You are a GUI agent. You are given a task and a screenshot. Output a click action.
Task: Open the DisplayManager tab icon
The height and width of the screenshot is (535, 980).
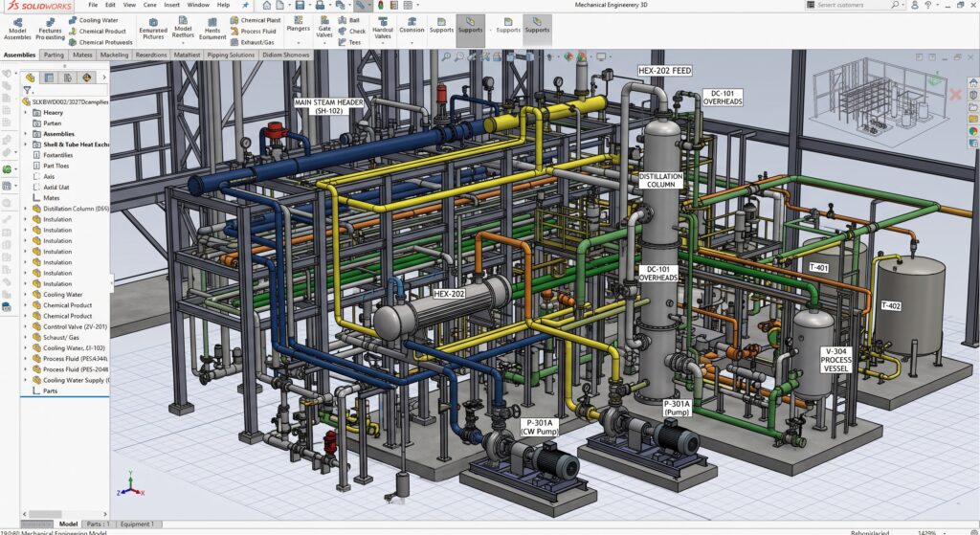click(86, 78)
